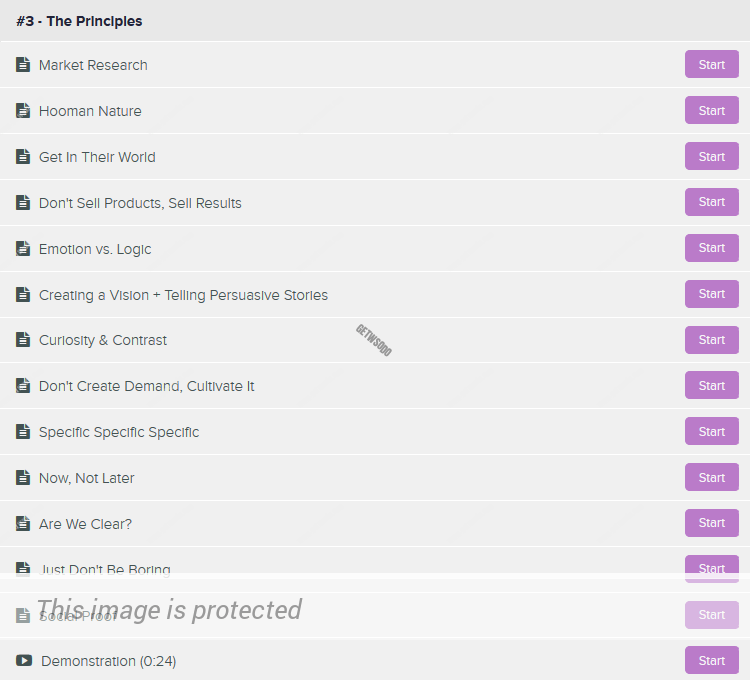Screen dimensions: 750x680
Task: Start the Market Research lesson
Action: 711,64
